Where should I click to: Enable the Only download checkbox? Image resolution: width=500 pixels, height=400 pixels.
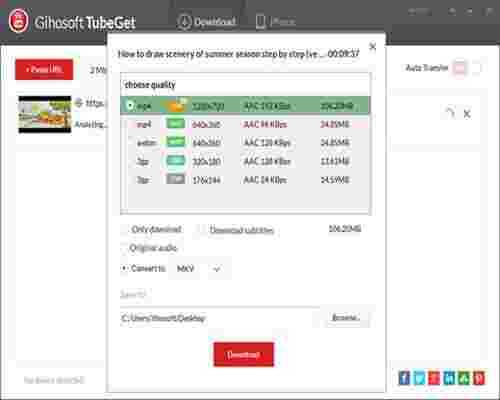(x=125, y=229)
